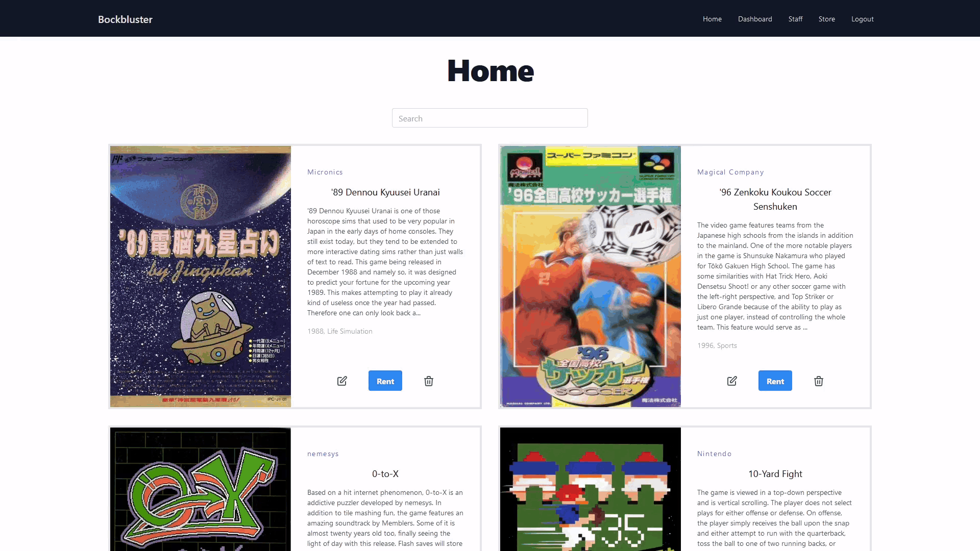The height and width of the screenshot is (551, 980).
Task: Click the Bockbluster logo link
Action: tap(125, 18)
